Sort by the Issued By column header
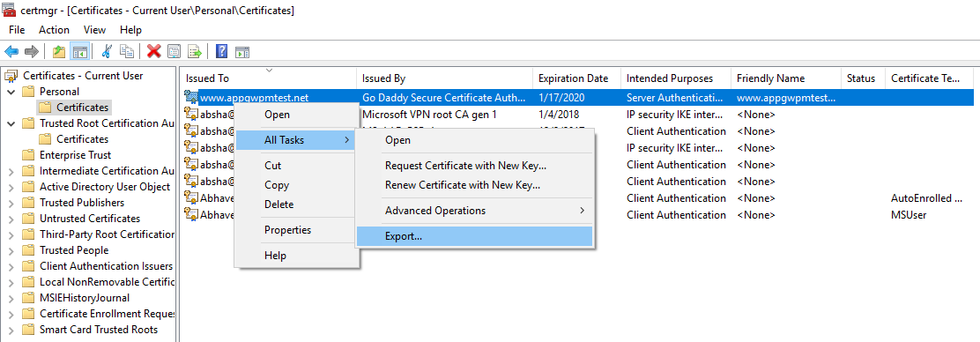 click(x=445, y=78)
